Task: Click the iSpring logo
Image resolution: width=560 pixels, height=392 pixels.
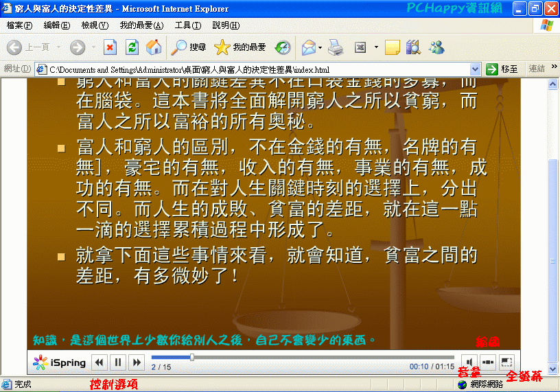Action: 60,362
